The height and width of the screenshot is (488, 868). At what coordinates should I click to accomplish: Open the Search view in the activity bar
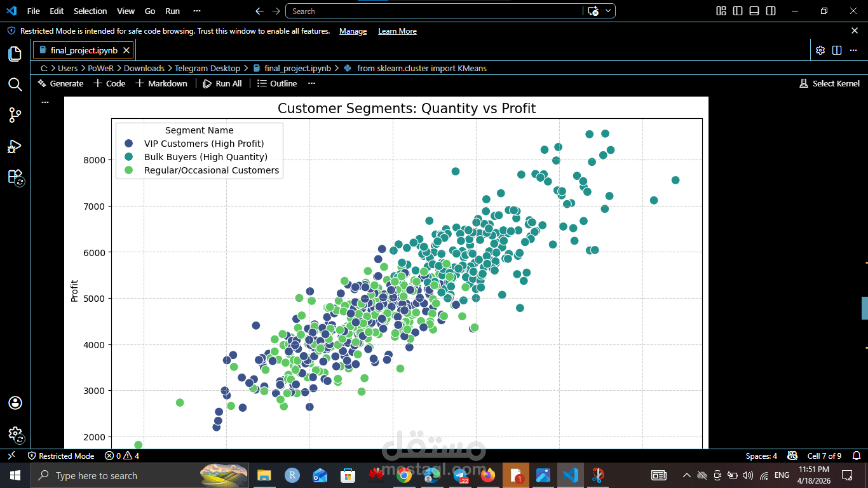point(15,85)
